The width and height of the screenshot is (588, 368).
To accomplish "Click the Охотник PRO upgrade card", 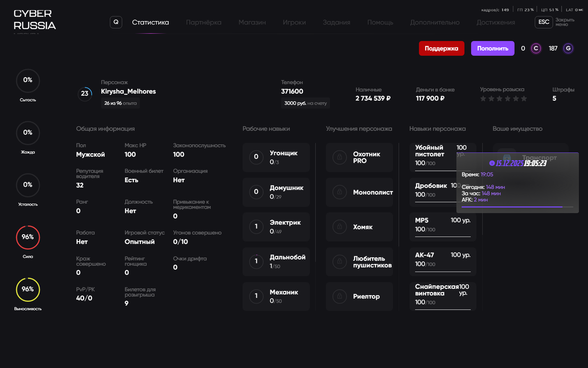I will click(x=360, y=157).
